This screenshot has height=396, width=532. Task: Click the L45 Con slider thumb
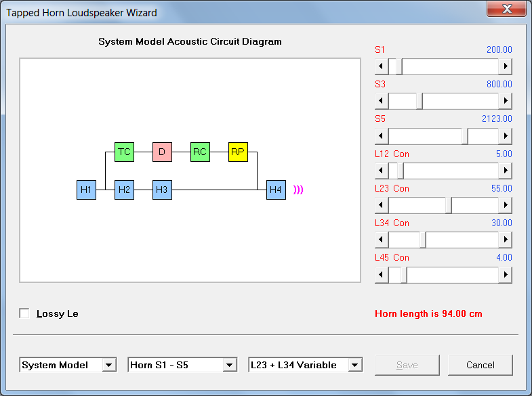click(x=404, y=275)
